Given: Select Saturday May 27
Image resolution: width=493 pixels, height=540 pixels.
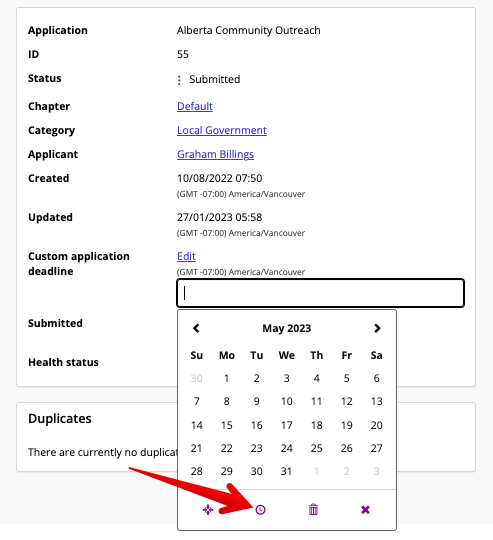Looking at the screenshot, I should [x=377, y=448].
